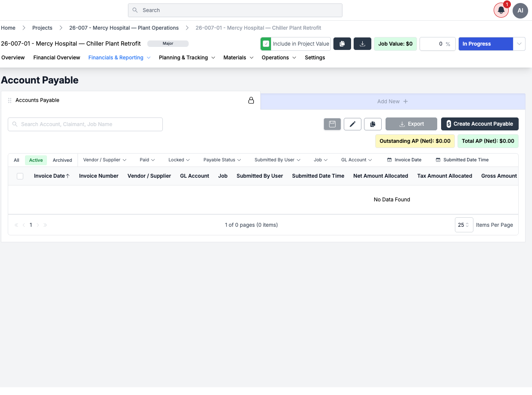The image size is (532, 395).
Task: Click the Vendor / Supplier column header
Action: tap(149, 176)
